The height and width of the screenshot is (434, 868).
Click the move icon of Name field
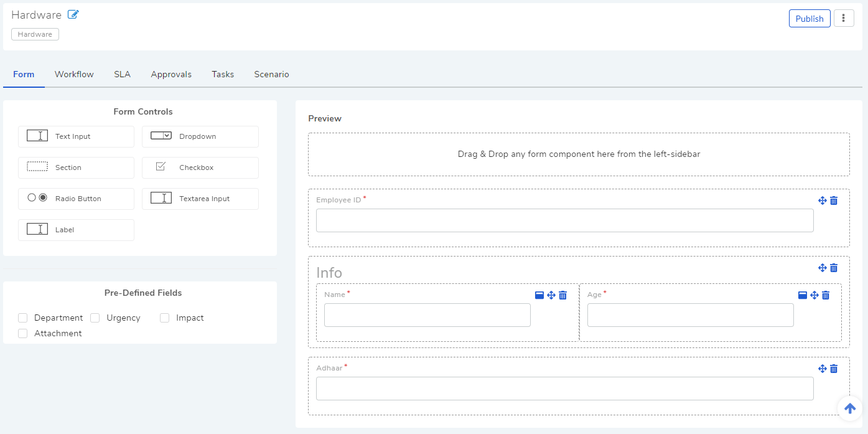(x=551, y=295)
